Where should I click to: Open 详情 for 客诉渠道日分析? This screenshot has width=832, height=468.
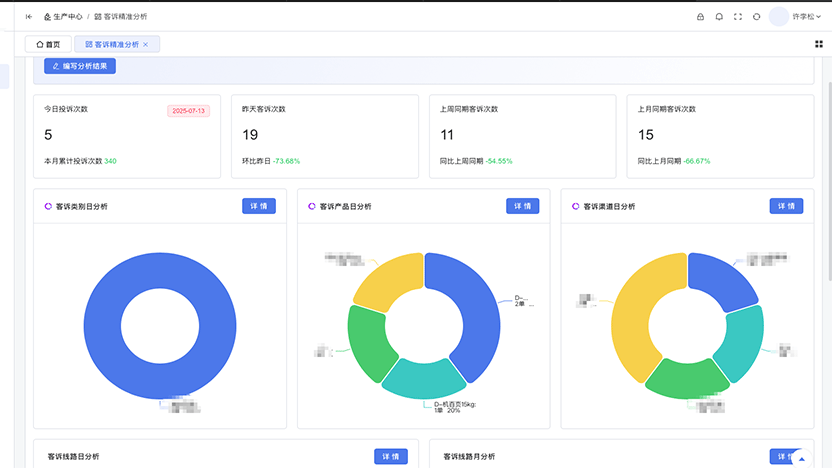click(x=786, y=206)
